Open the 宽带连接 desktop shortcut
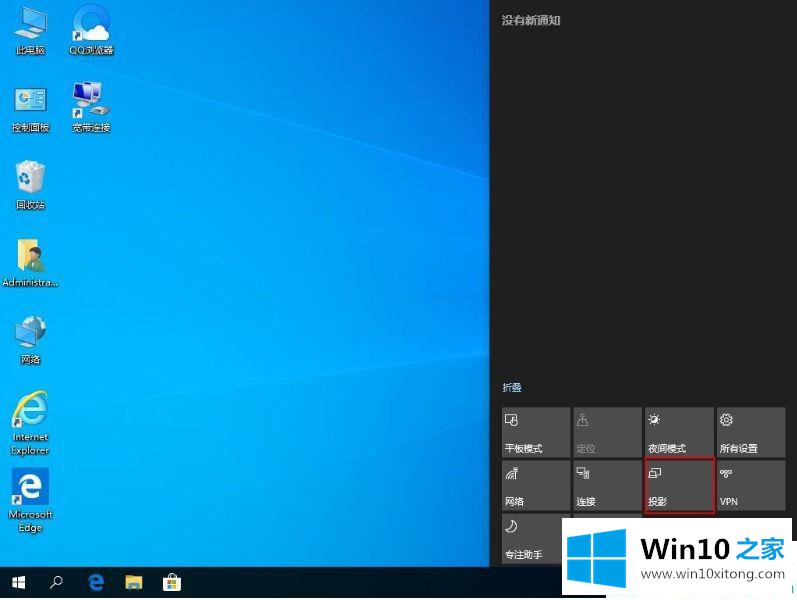This screenshot has height=600, width=797. [x=91, y=107]
